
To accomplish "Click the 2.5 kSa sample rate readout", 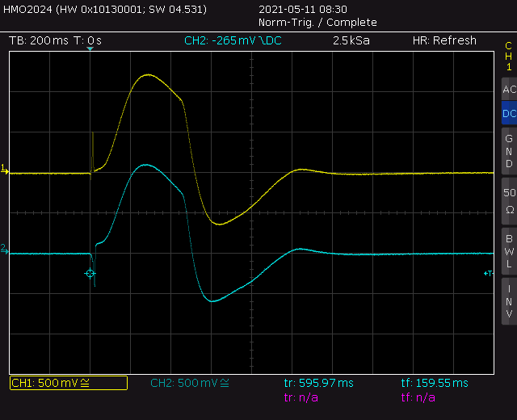I will pyautogui.click(x=351, y=41).
